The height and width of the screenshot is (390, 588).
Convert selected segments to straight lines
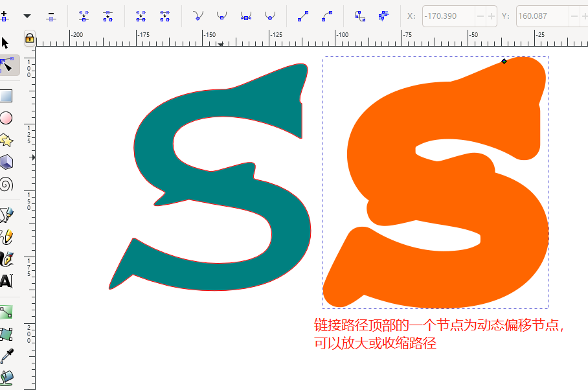(303, 16)
